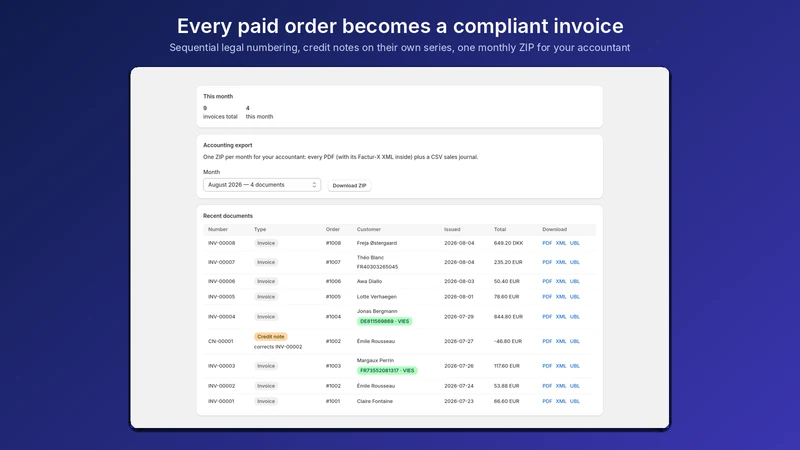This screenshot has width=800, height=450.
Task: Download XML for credit note CN-00001
Action: [x=561, y=341]
